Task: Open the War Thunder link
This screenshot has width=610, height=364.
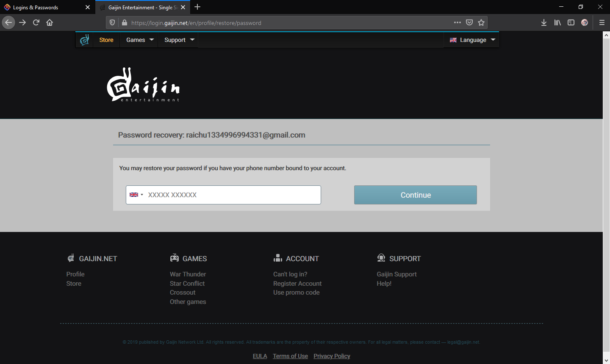Action: point(188,274)
